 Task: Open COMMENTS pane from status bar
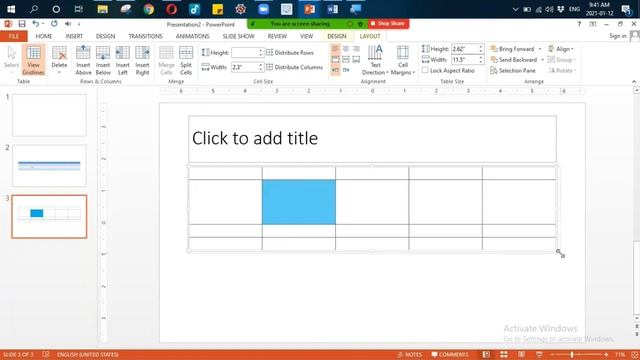(450, 354)
